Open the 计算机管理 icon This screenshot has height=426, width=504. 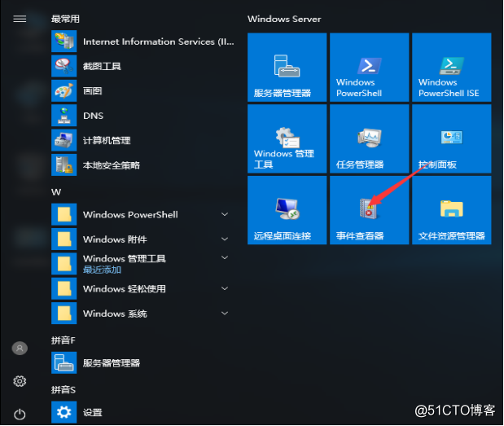[x=64, y=140]
